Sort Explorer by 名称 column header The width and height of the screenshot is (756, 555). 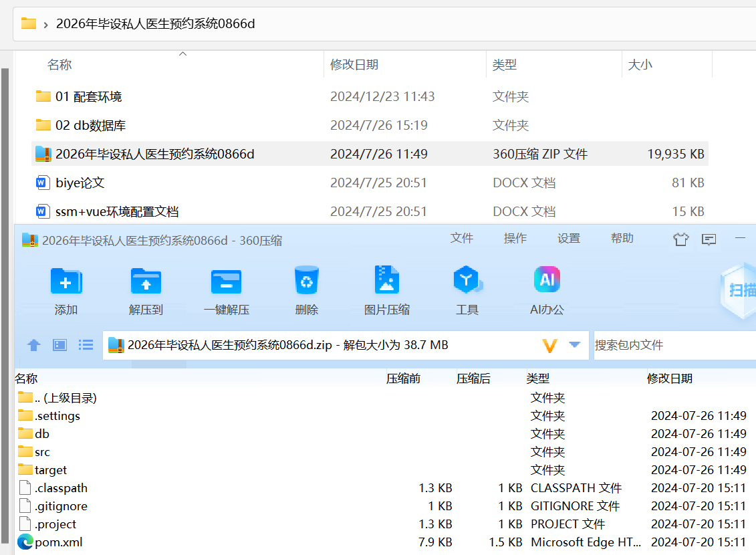coord(59,65)
